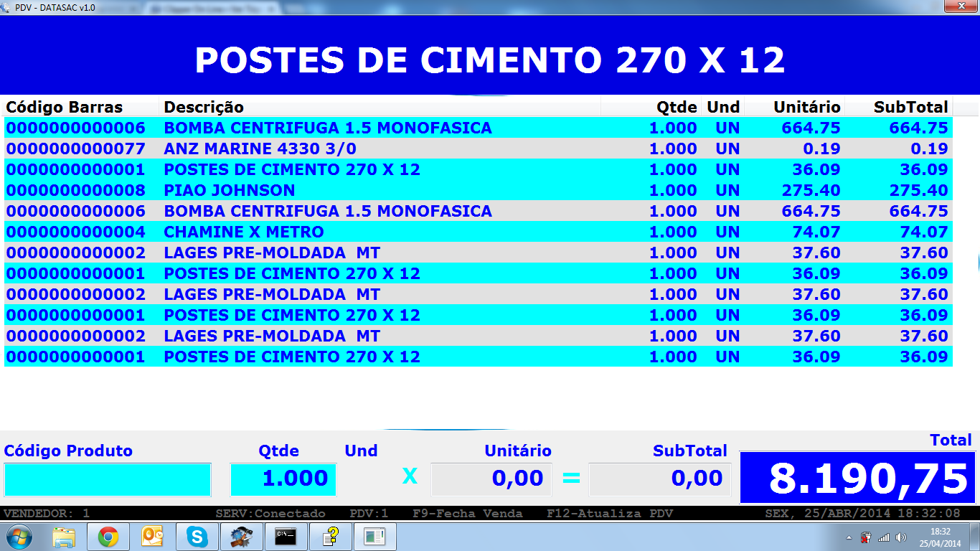Viewport: 980px width, 551px height.
Task: Select the ANZ MARINE 4330 3/0 row description
Action: point(260,149)
